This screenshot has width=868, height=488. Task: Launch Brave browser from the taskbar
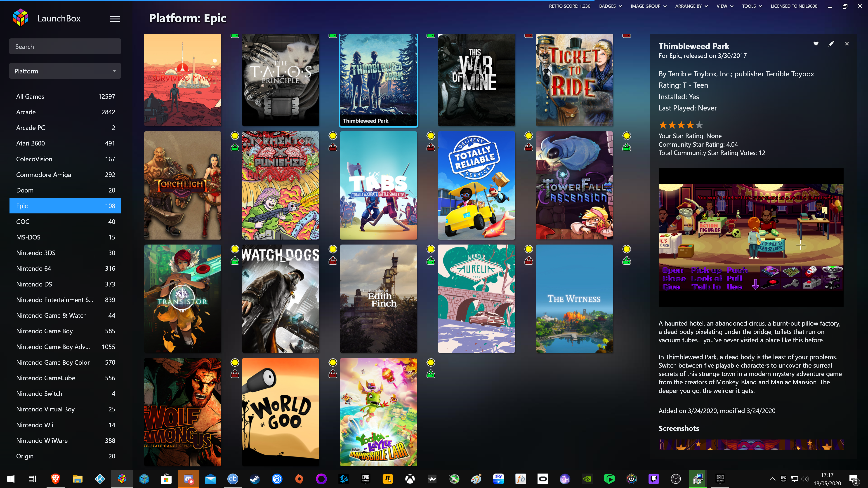(x=55, y=479)
